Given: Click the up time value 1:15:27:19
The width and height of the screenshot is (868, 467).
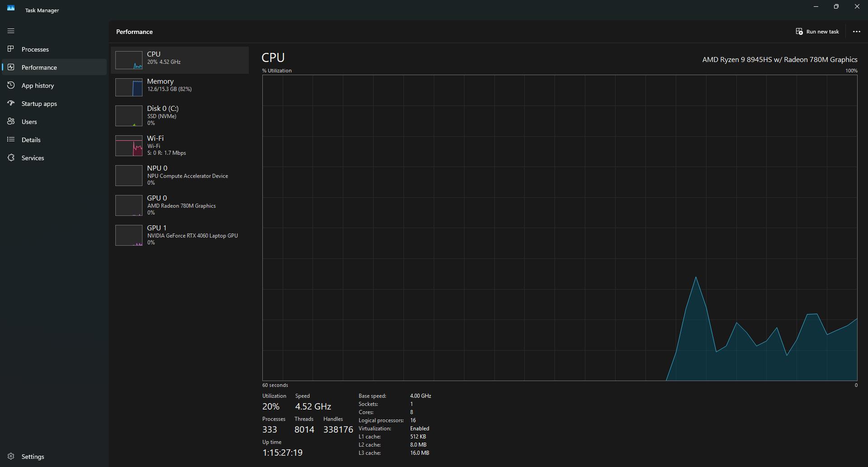Looking at the screenshot, I should point(282,453).
